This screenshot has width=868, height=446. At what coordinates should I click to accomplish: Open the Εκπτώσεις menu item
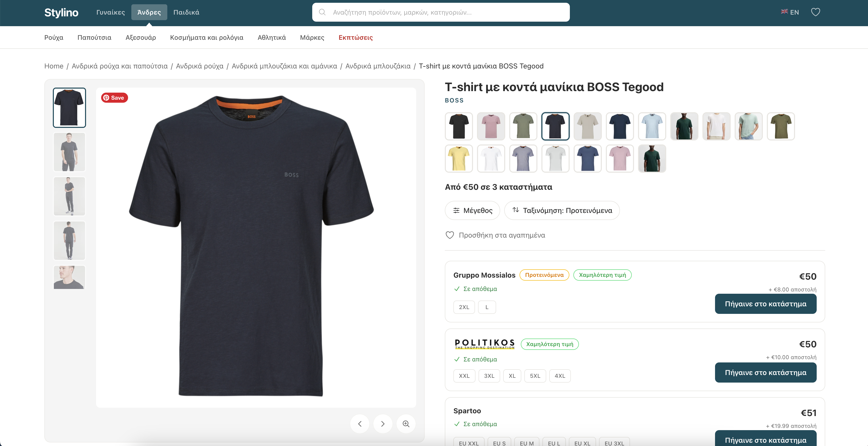[355, 38]
